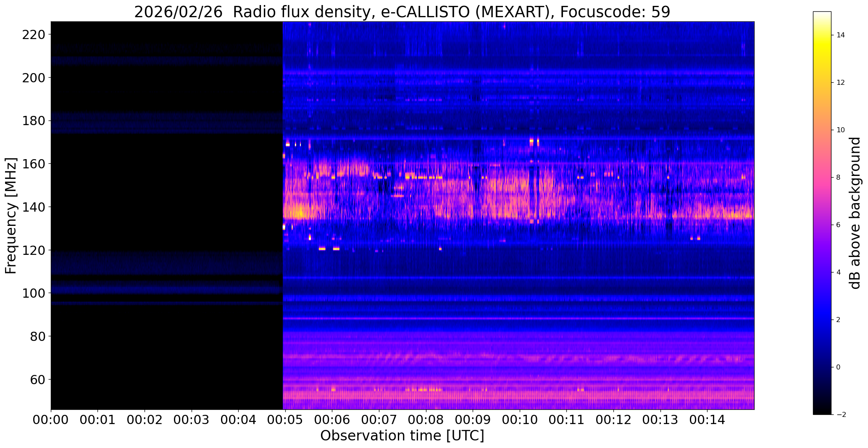Click the colorbar tick value 6
The height and width of the screenshot is (448, 868).
(x=839, y=225)
